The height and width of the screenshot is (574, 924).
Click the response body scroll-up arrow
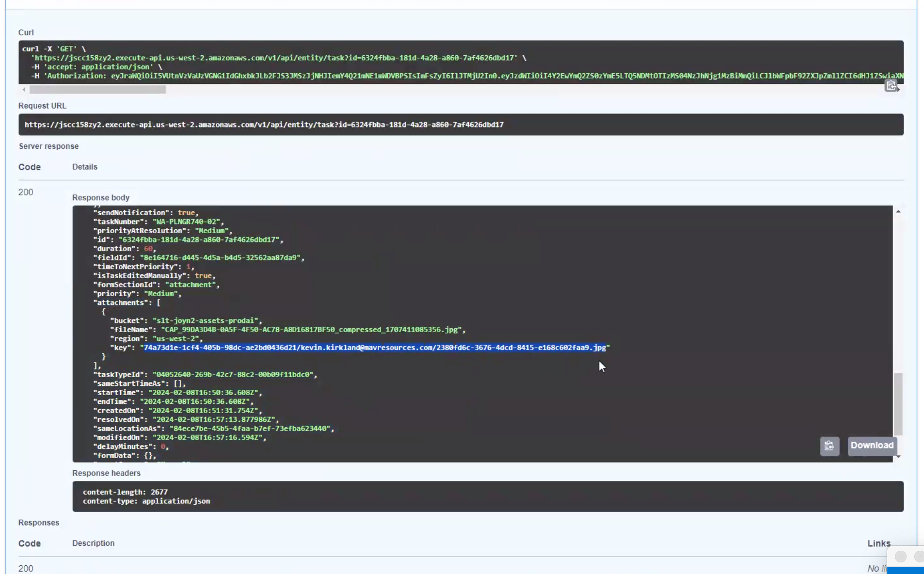pos(898,212)
